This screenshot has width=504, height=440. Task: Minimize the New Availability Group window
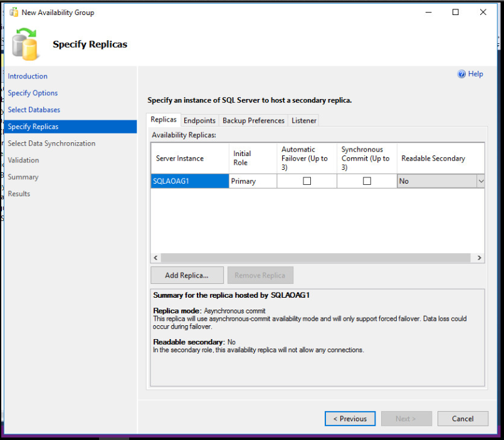(429, 12)
